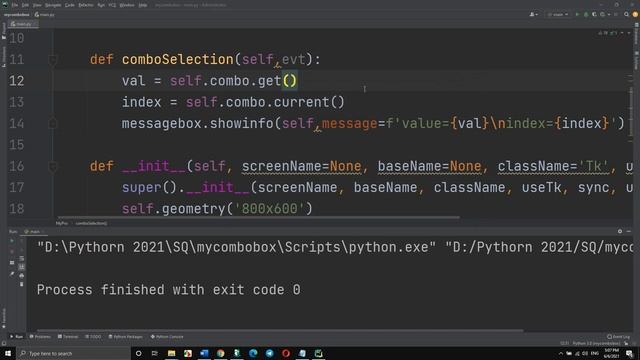The width and height of the screenshot is (640, 360).
Task: Select the main tab in Run panel
Action: [x=34, y=231]
